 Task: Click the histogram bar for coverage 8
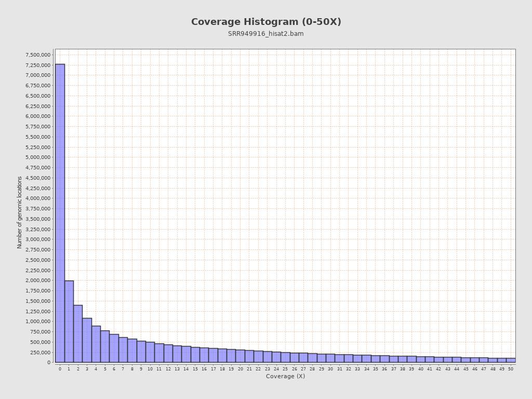pos(132,351)
